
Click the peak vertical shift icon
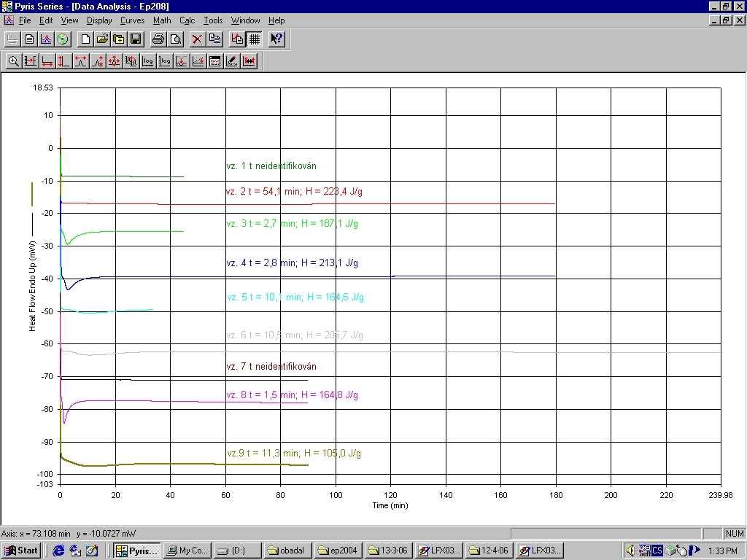(x=97, y=61)
